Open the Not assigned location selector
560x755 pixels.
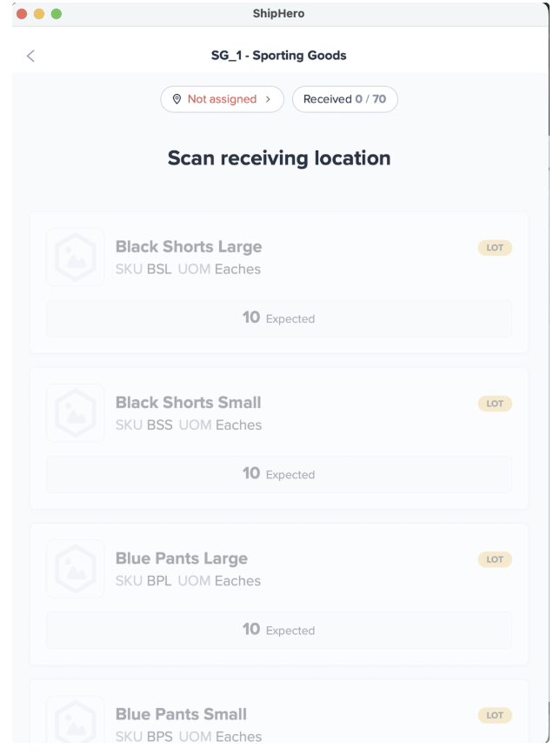(222, 99)
